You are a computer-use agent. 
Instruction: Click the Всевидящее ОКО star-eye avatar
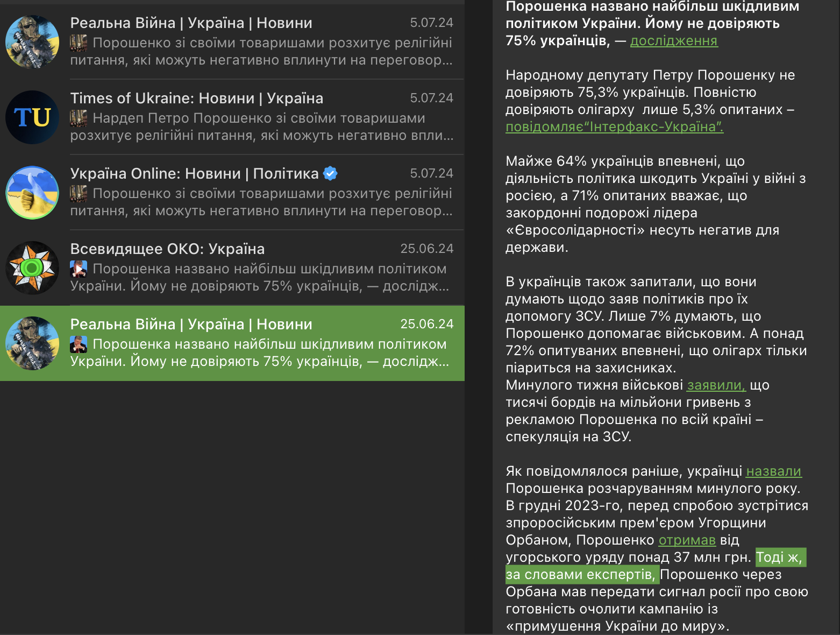[x=32, y=268]
